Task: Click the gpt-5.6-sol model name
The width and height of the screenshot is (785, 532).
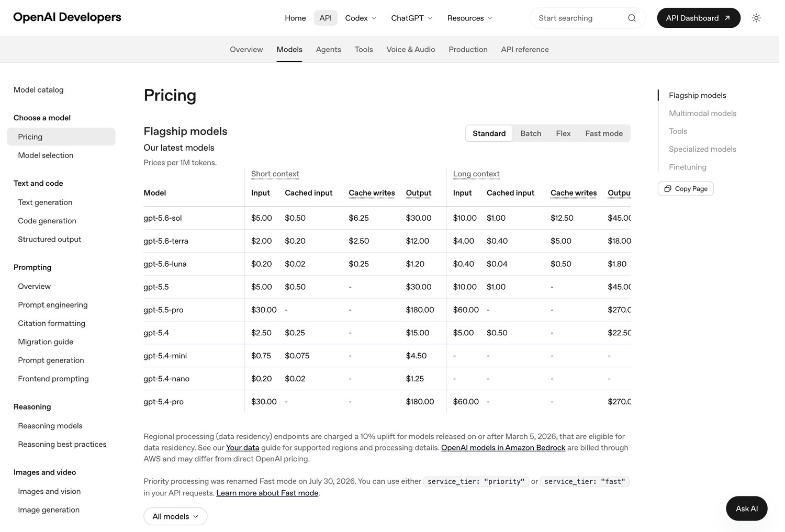Action: pos(163,218)
